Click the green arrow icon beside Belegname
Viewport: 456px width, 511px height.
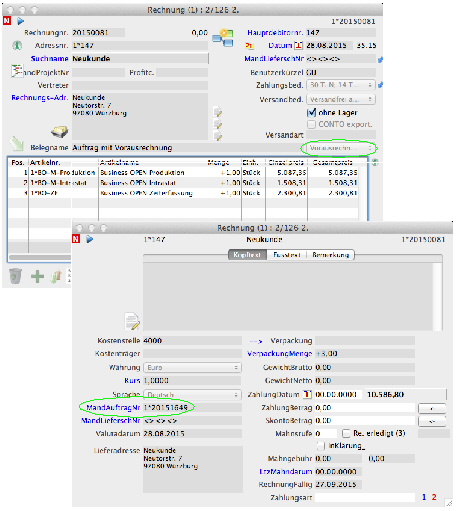tap(17, 144)
